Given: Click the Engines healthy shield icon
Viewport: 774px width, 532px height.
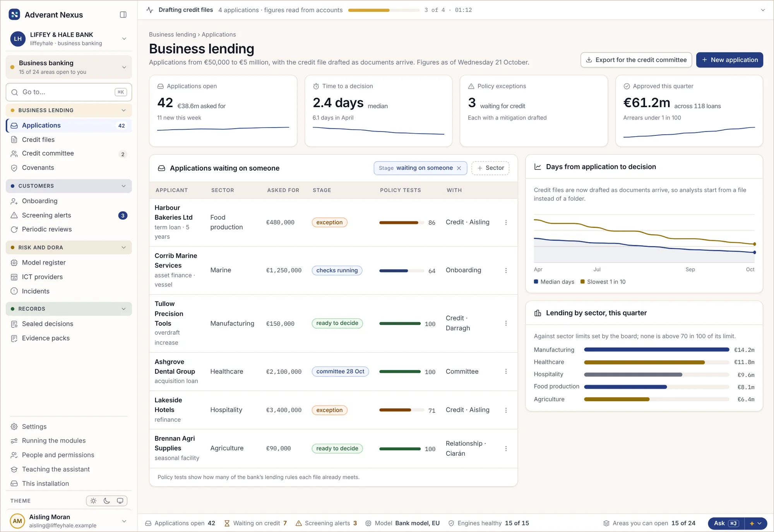Looking at the screenshot, I should click(x=451, y=523).
